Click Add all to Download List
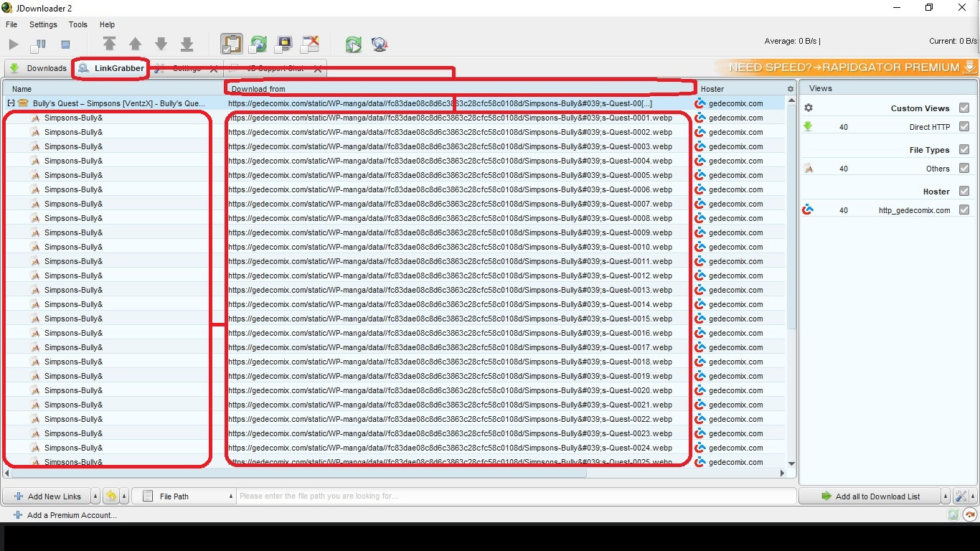 tap(870, 496)
